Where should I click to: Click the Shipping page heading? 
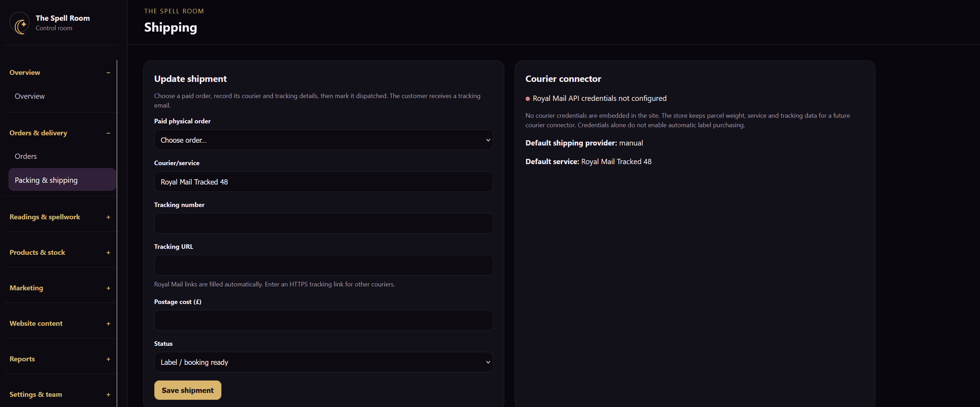point(170,27)
